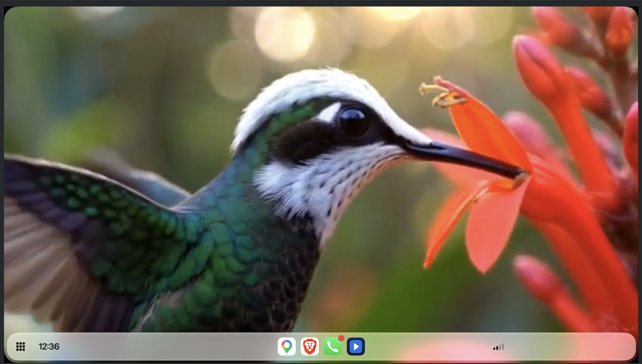Check the cellular signal strength indicator
Image resolution: width=642 pixels, height=364 pixels.
[x=498, y=347]
